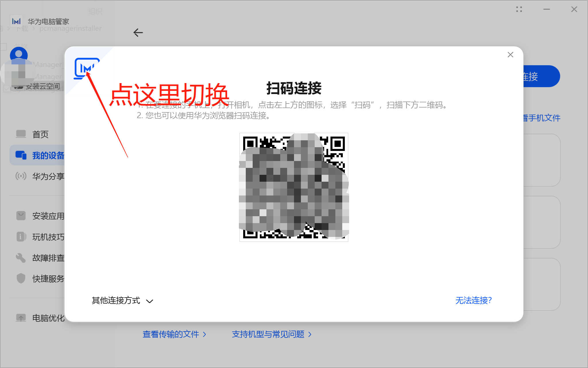The height and width of the screenshot is (368, 588).
Task: Select 我的设备 in the sidebar
Action: pos(37,155)
